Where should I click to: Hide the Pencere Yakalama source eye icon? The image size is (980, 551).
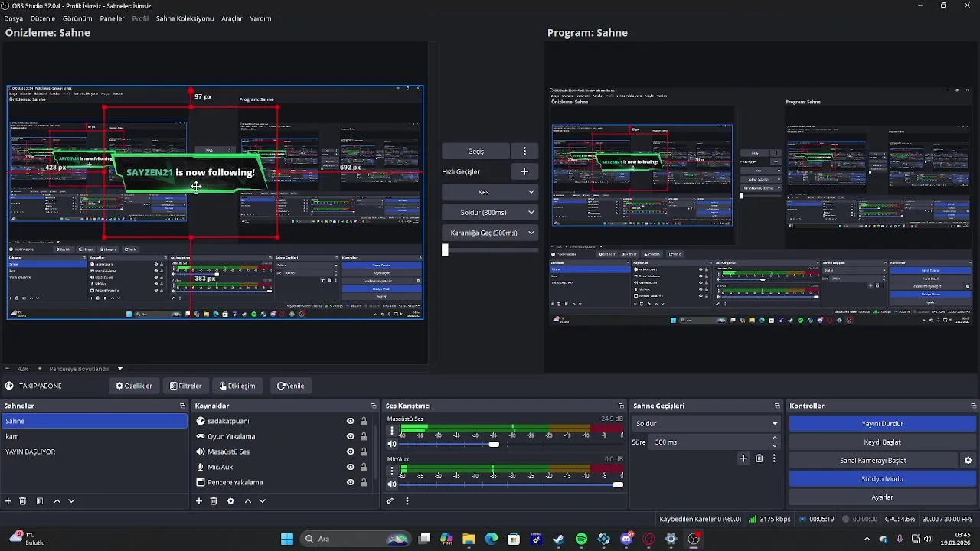[351, 482]
